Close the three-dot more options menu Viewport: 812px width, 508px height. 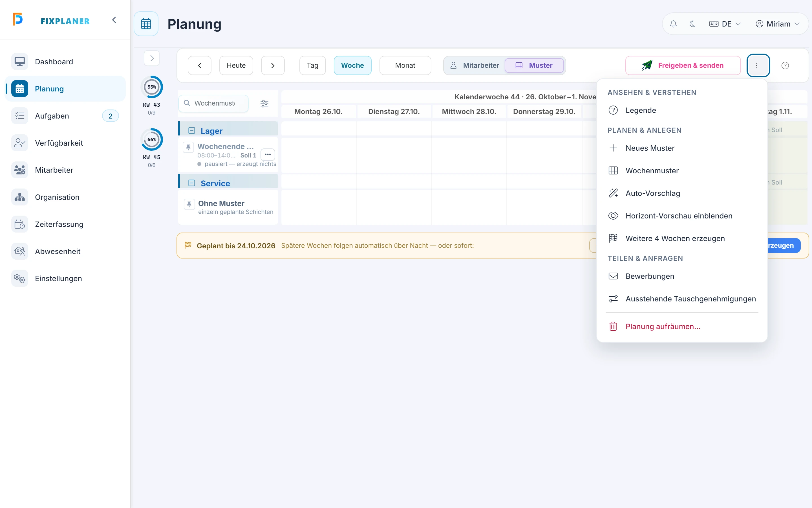point(758,65)
